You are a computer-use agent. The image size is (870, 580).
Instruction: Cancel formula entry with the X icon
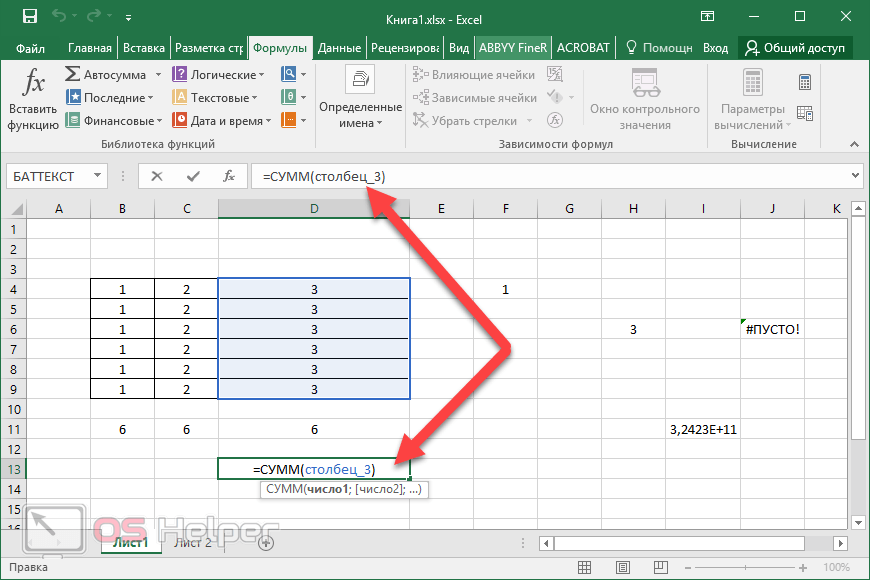(x=156, y=176)
